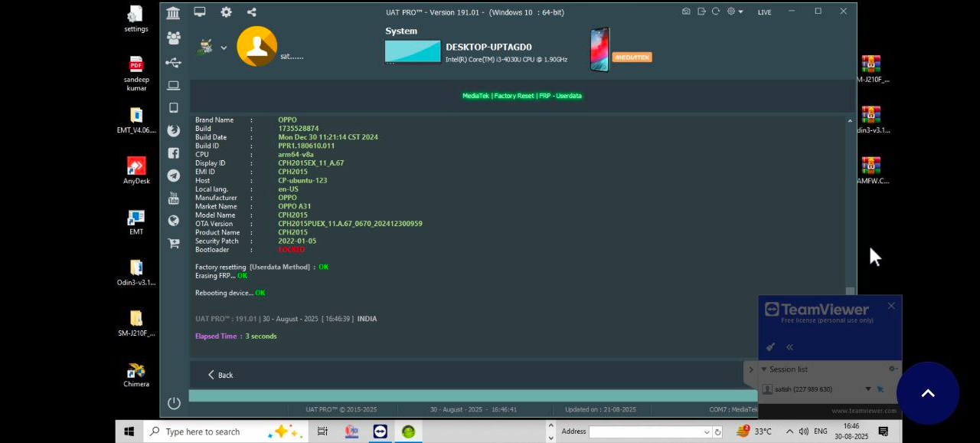Open the settings gear dropdown near LIVE
The width and height of the screenshot is (980, 443).
pyautogui.click(x=735, y=11)
